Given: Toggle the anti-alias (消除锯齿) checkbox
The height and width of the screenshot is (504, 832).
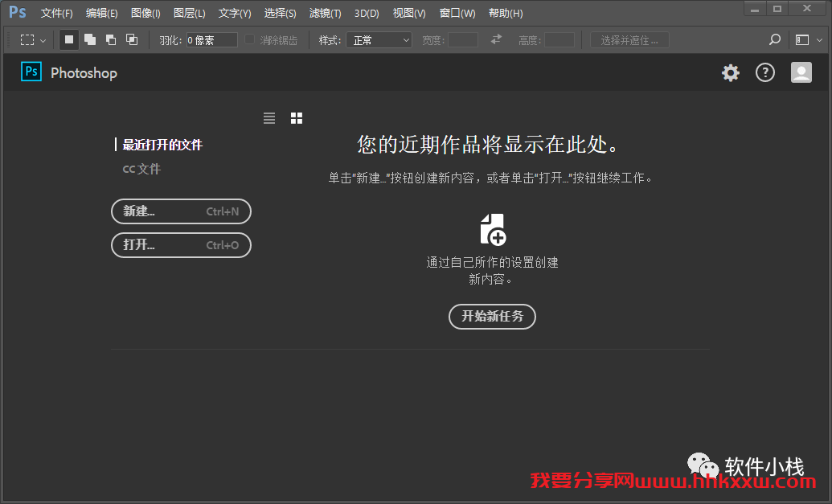Looking at the screenshot, I should point(249,40).
